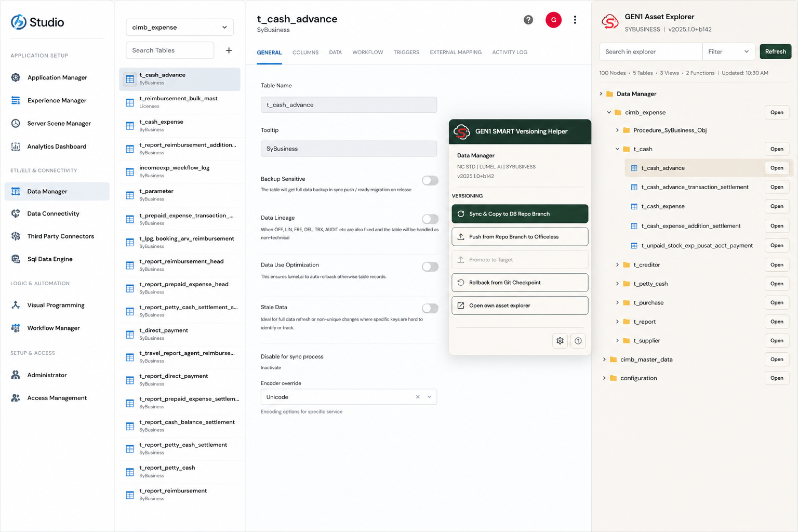Turn on Data Use Optimization toggle
798x532 pixels.
tap(430, 267)
